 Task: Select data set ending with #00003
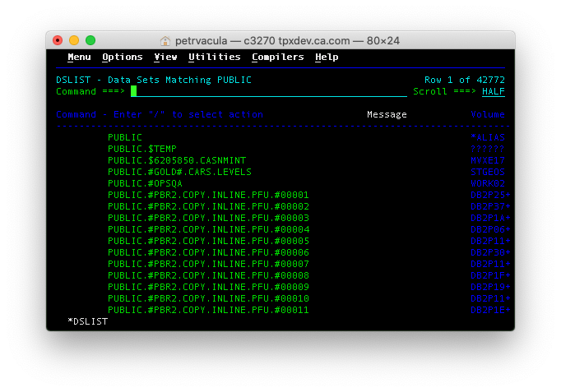click(209, 218)
